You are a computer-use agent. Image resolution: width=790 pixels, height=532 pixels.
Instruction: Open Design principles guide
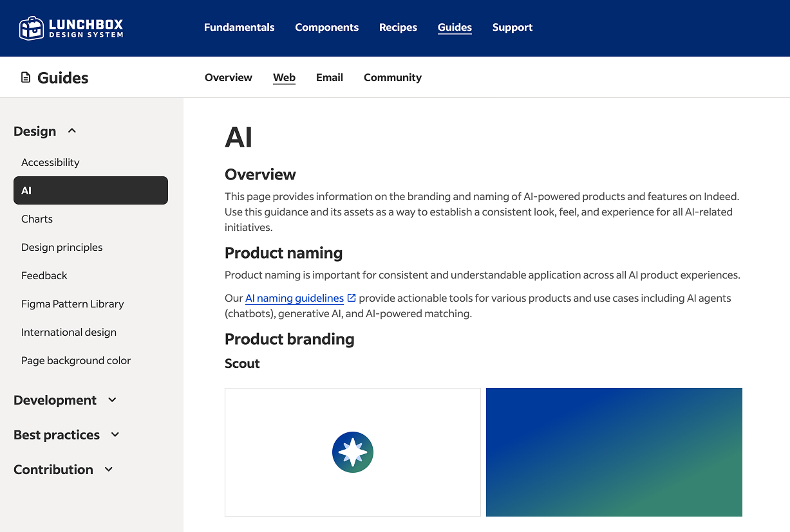tap(91, 247)
